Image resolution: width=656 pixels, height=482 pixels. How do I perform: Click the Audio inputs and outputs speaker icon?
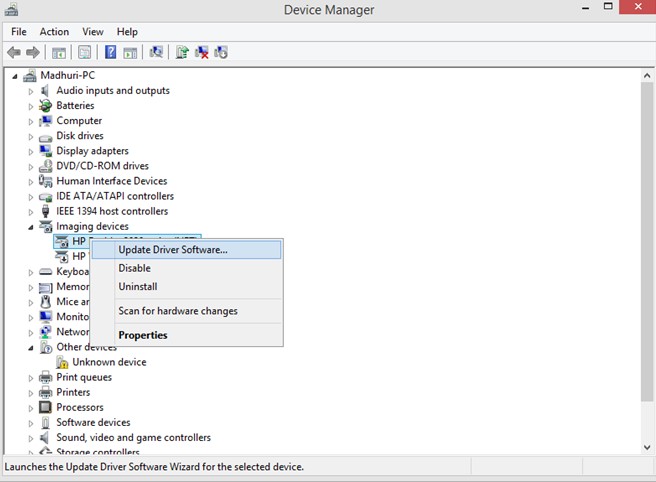tap(45, 90)
